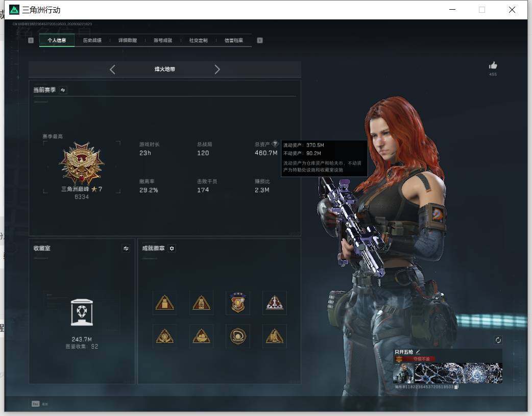Select the shield medal badge with stars
Viewport: 532px width, 416px height.
(x=238, y=303)
